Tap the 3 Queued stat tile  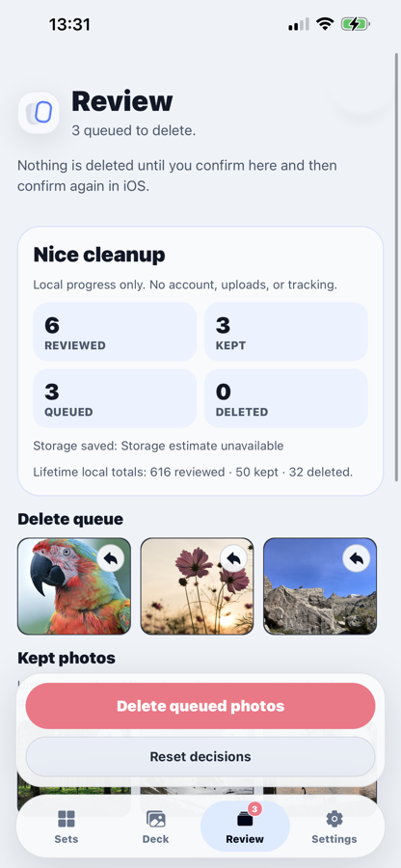coord(115,398)
